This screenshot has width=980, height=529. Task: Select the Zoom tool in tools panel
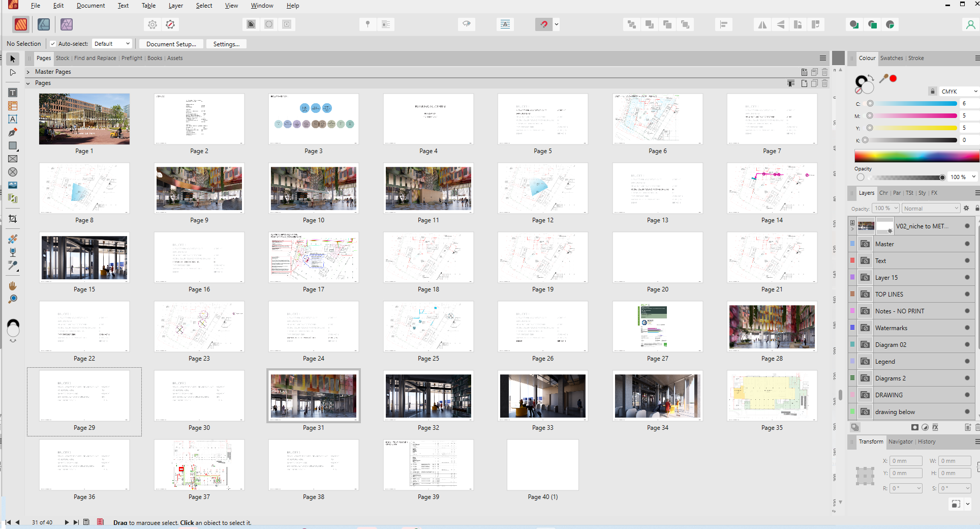pyautogui.click(x=13, y=299)
